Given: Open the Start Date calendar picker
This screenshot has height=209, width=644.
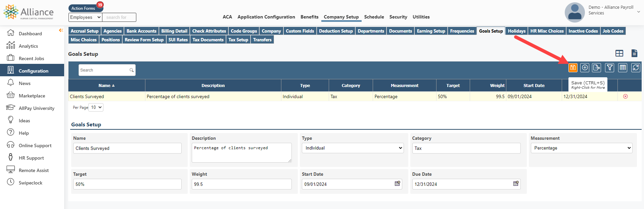Looking at the screenshot, I should [398, 184].
